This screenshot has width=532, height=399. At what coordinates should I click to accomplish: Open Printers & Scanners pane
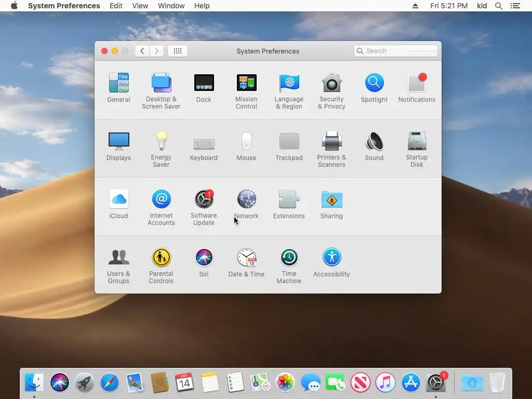point(331,149)
